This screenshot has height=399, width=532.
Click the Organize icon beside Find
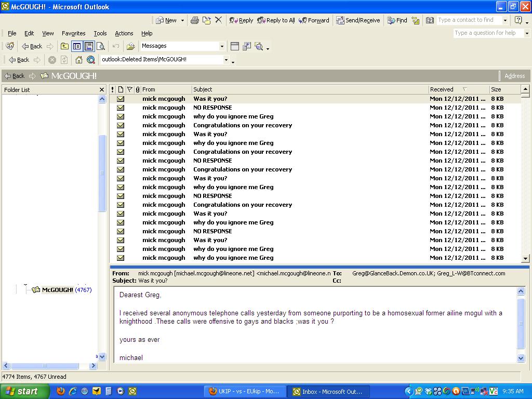[415, 20]
